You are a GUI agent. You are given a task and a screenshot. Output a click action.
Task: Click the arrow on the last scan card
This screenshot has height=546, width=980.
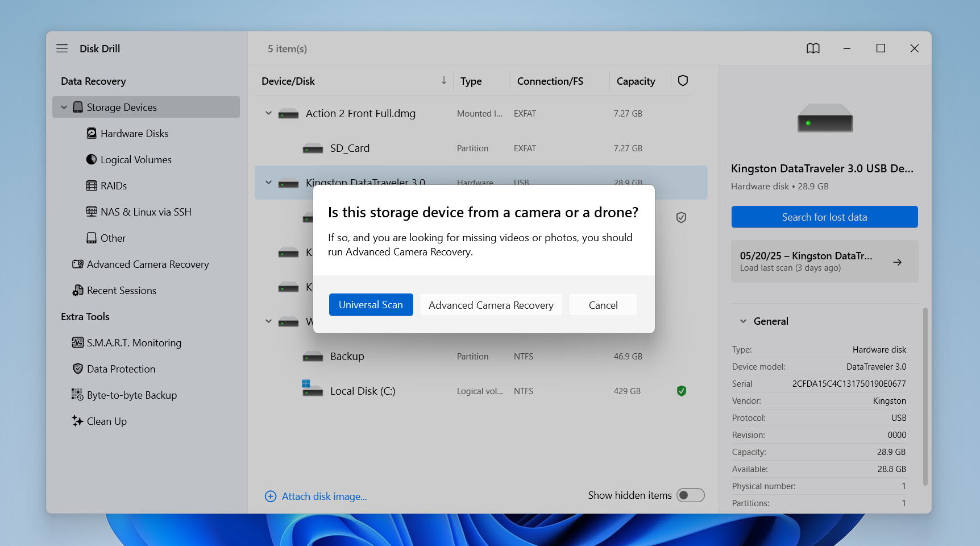coord(897,262)
